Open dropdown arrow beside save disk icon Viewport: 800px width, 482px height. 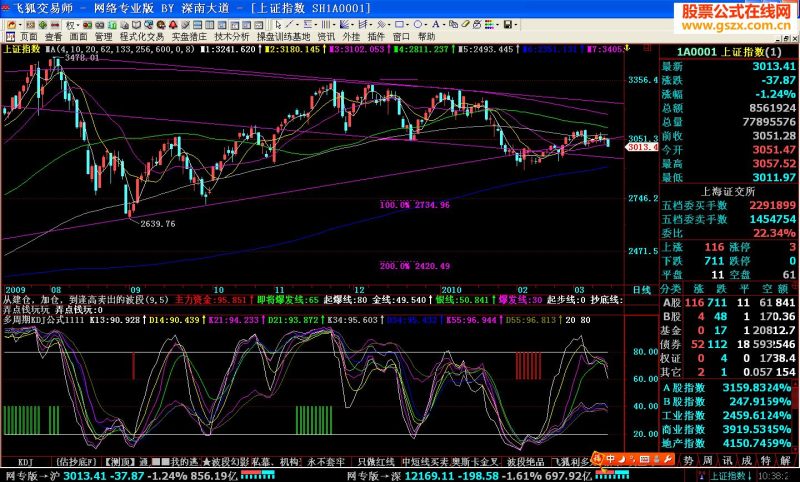pyautogui.click(x=516, y=24)
